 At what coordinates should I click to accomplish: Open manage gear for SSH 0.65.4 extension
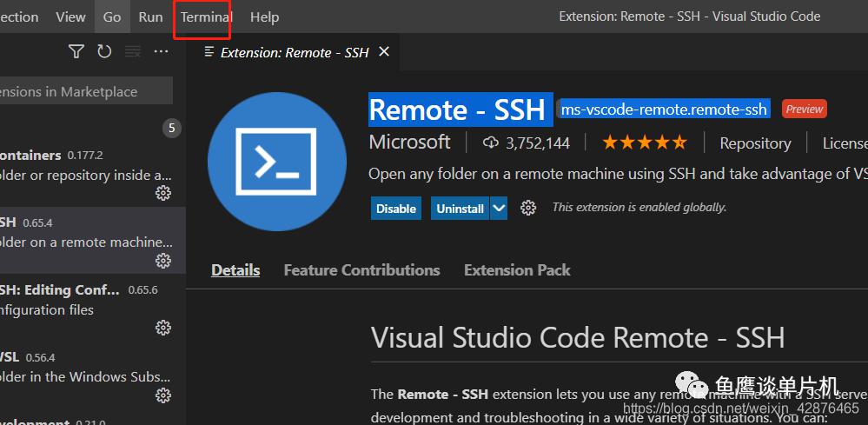(162, 261)
